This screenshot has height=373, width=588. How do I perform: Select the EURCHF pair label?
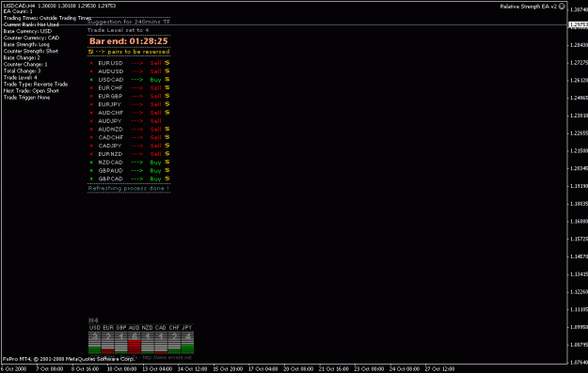pyautogui.click(x=111, y=88)
